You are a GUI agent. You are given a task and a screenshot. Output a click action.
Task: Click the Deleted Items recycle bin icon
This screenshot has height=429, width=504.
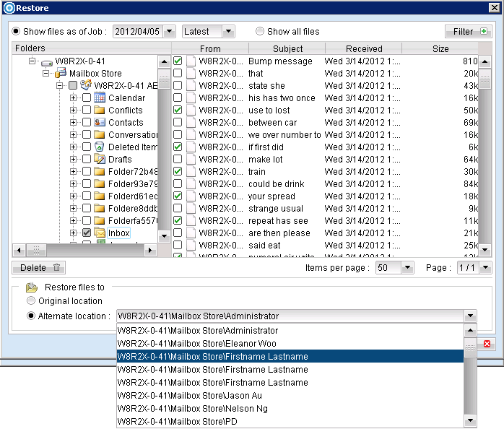click(100, 147)
